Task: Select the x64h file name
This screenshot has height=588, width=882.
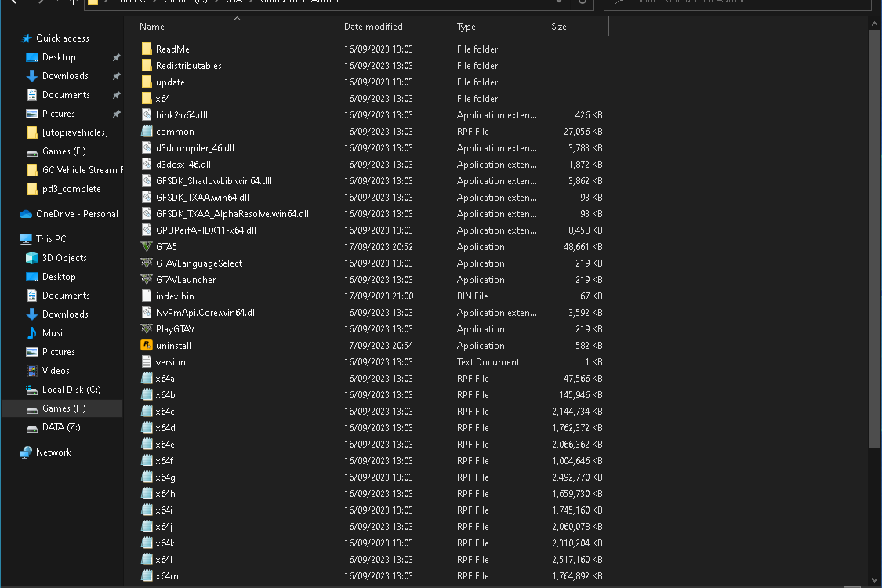Action: [x=165, y=493]
